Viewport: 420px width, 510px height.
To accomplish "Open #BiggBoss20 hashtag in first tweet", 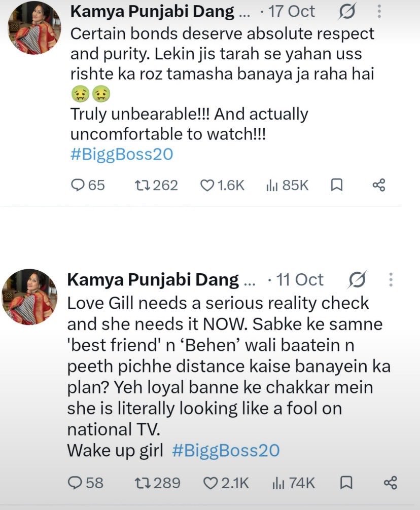I will [122, 154].
